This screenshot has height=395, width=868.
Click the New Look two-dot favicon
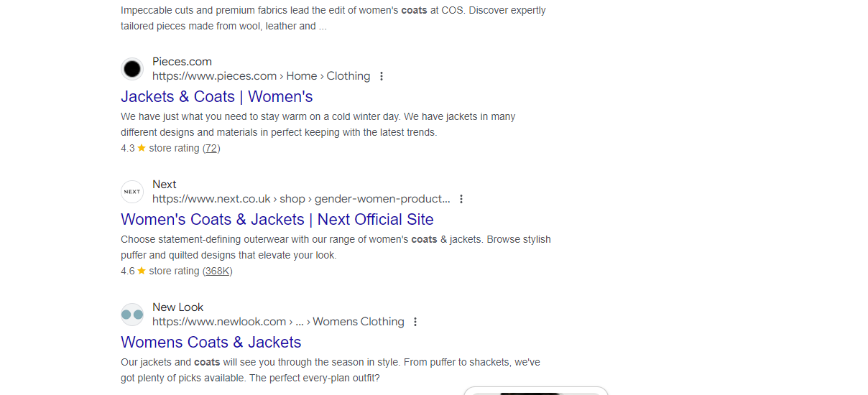click(x=132, y=315)
